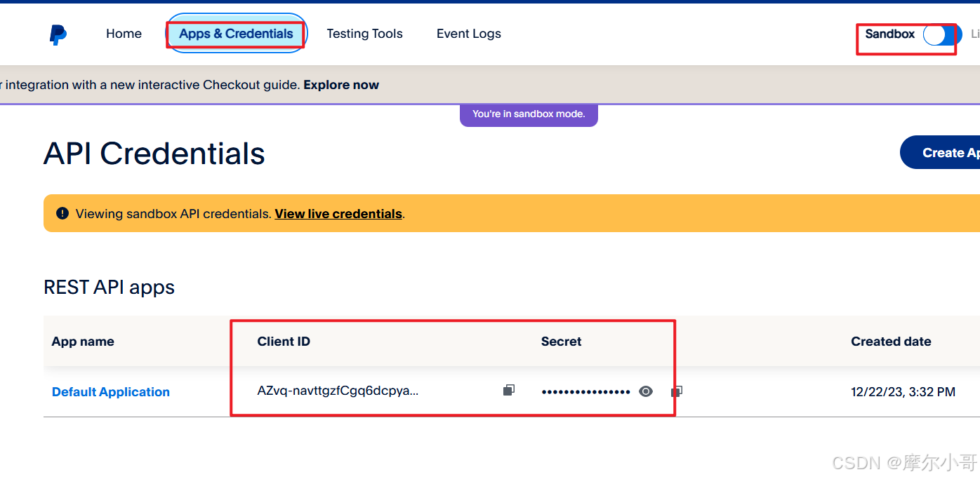
Task: Open the Home tab
Action: point(124,34)
